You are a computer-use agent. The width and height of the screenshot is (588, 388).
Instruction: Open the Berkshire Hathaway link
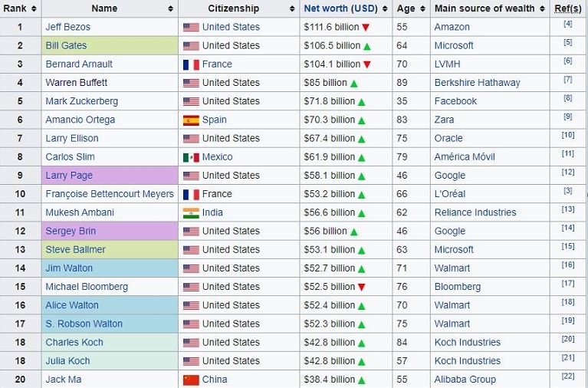click(478, 83)
